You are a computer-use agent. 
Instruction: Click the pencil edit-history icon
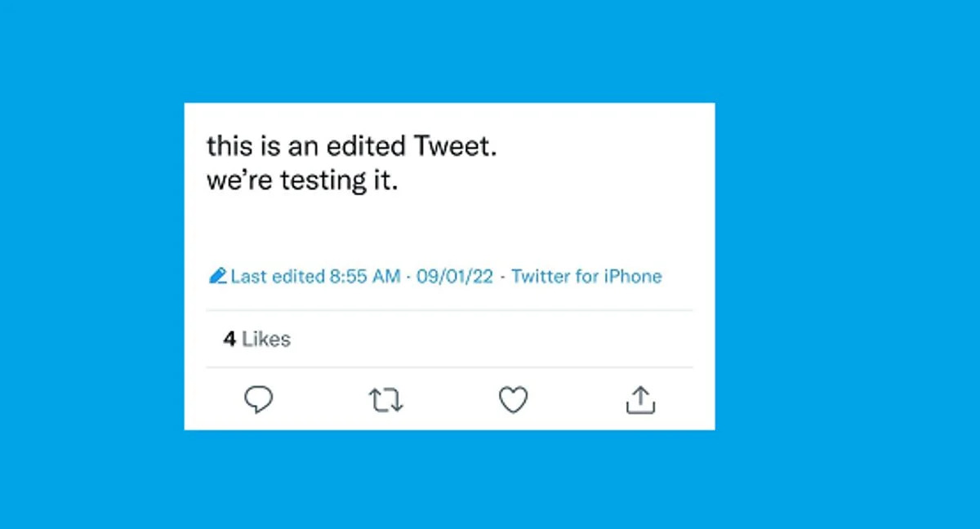(x=217, y=277)
